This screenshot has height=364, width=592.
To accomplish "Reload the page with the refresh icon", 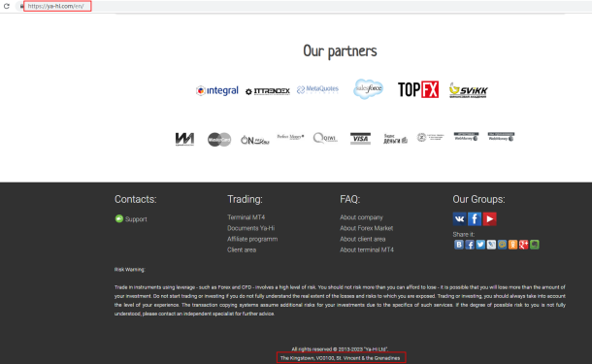I will pyautogui.click(x=7, y=6).
